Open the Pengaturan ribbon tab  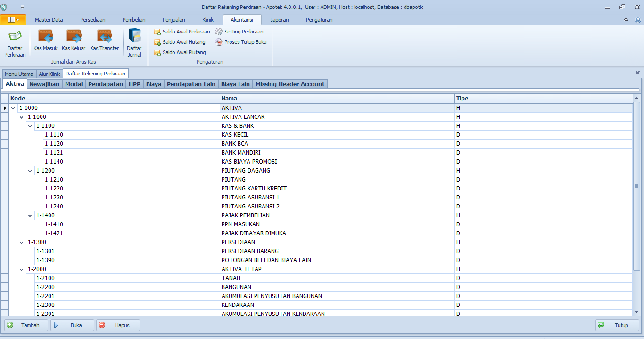[x=319, y=20]
